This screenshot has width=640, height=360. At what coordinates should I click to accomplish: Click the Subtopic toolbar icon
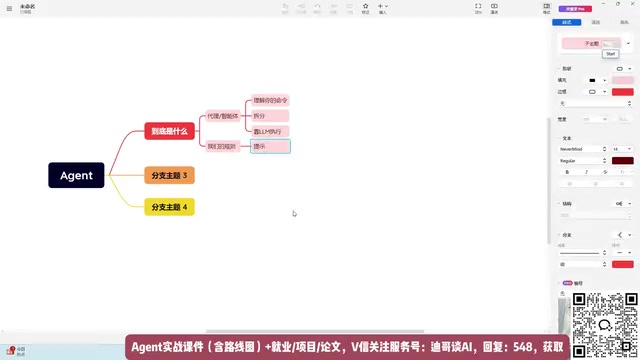pyautogui.click(x=301, y=8)
